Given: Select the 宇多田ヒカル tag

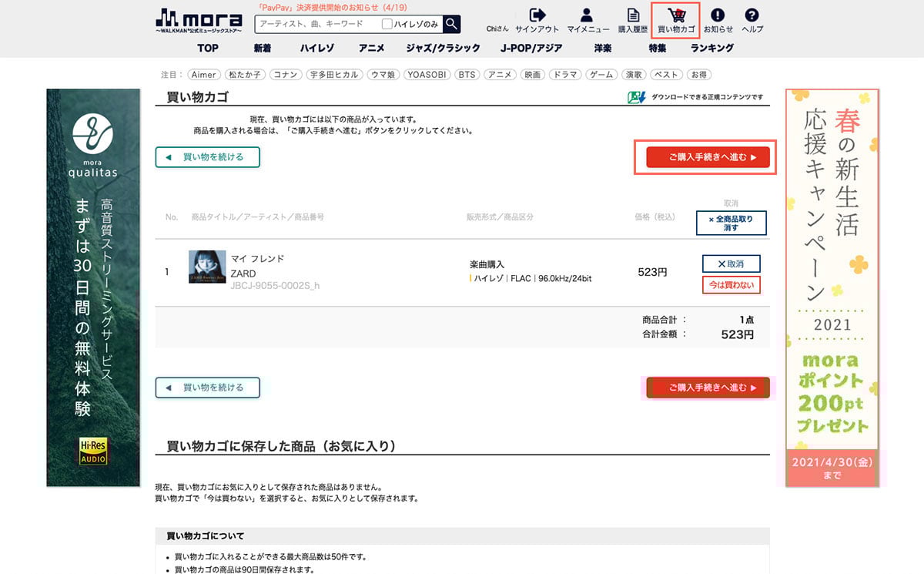Looking at the screenshot, I should tap(333, 75).
